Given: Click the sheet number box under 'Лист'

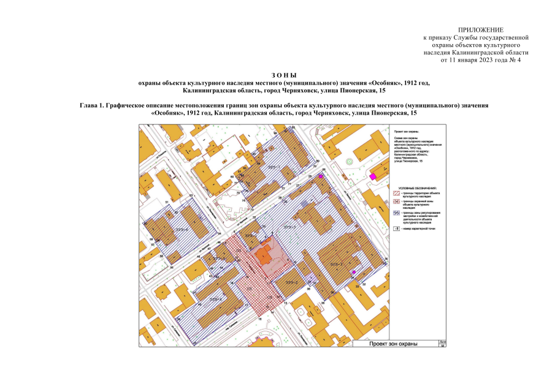Looking at the screenshot, I should click(442, 345).
